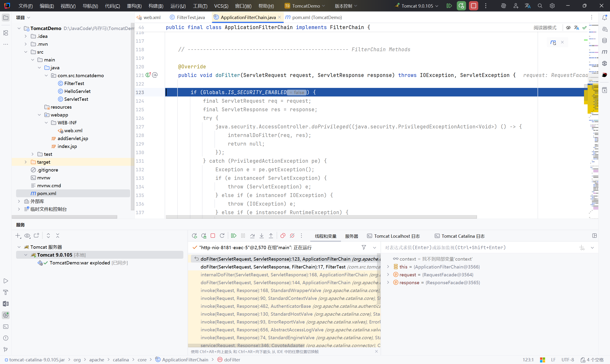Resume program in debugger toolbar
The height and width of the screenshot is (364, 610).
[x=234, y=236]
